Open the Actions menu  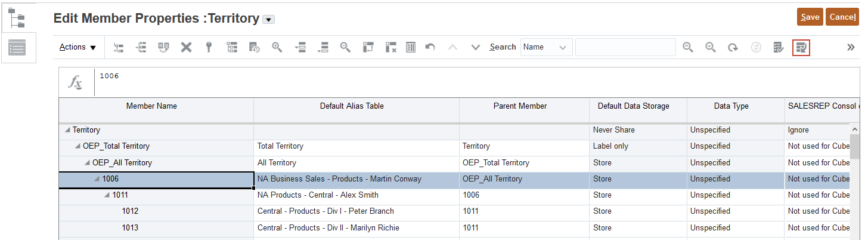(x=77, y=47)
